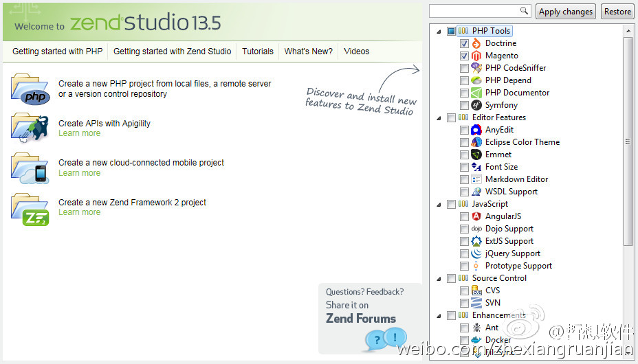The height and width of the screenshot is (364, 638).
Task: Click the PHP Depend icon
Action: 476,80
